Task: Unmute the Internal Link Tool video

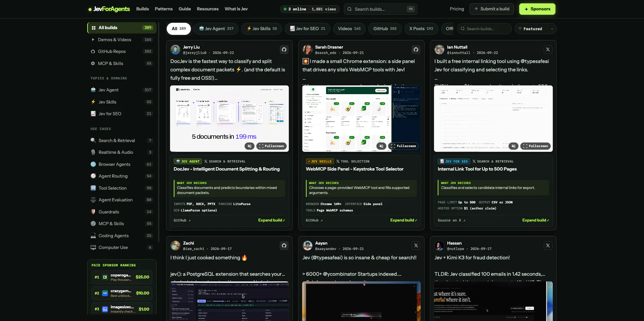Action: pyautogui.click(x=513, y=146)
